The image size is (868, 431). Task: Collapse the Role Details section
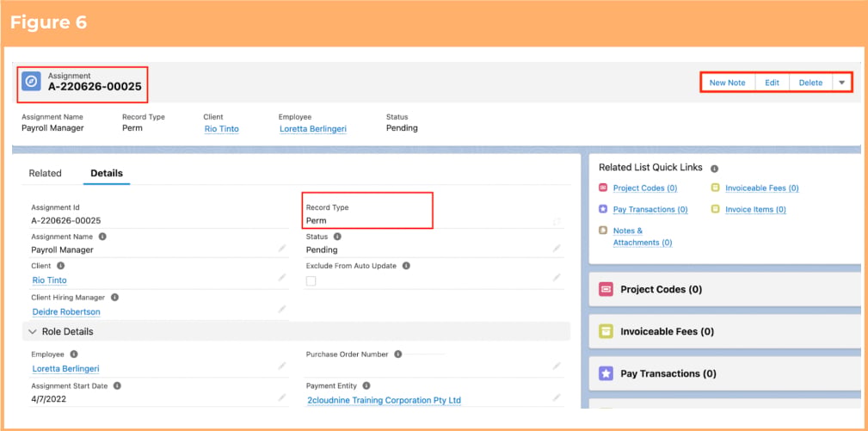tap(33, 331)
